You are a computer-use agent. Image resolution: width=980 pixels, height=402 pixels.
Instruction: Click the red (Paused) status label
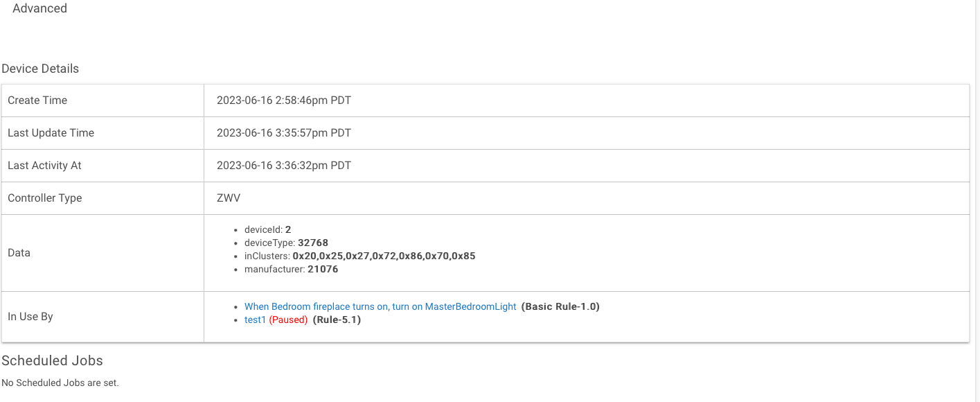point(288,320)
